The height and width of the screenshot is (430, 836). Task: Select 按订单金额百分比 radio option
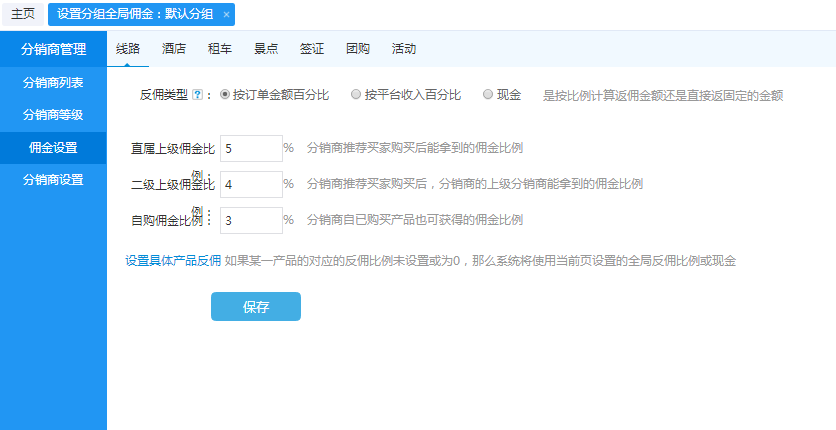[x=225, y=95]
